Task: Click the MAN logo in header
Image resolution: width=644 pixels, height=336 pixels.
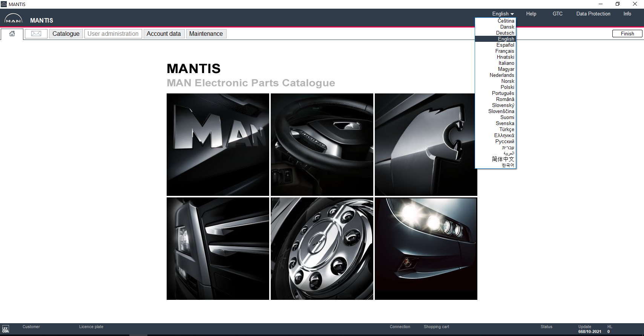Action: (13, 18)
